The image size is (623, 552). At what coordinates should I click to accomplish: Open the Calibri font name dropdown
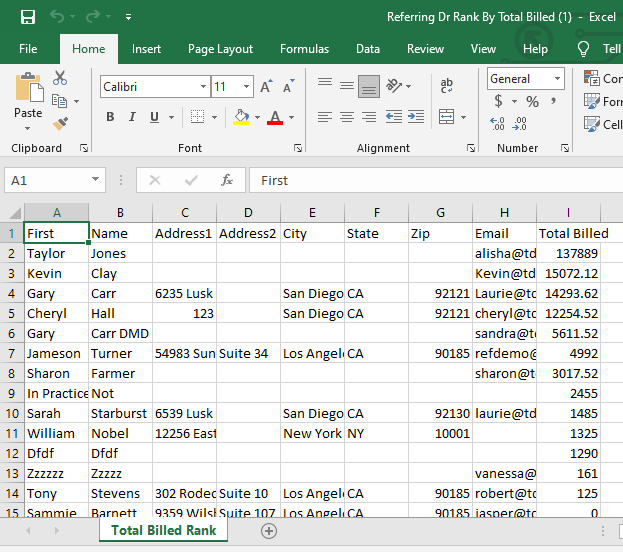tap(202, 87)
